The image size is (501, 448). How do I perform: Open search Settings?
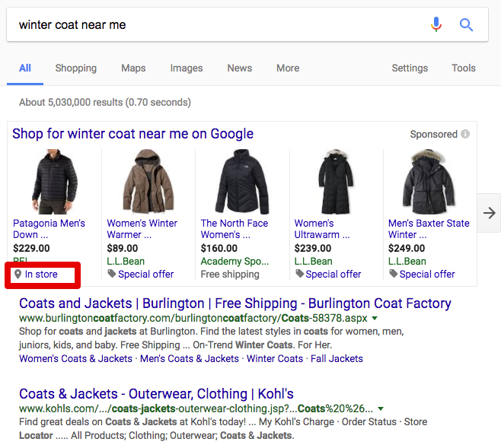pyautogui.click(x=410, y=68)
